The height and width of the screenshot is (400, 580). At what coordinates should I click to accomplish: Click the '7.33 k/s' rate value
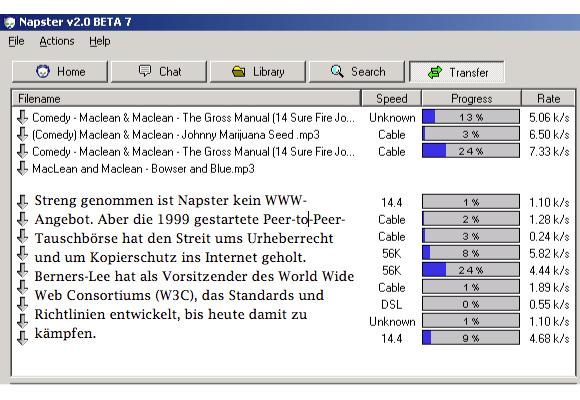tap(549, 151)
